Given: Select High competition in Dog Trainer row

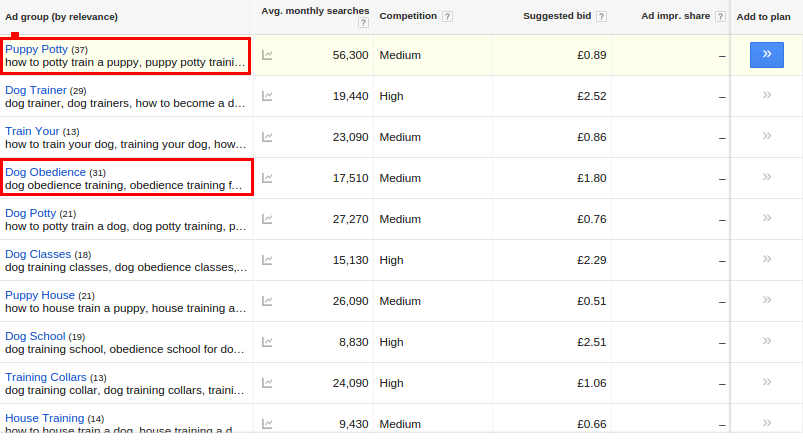Looking at the screenshot, I should coord(391,96).
